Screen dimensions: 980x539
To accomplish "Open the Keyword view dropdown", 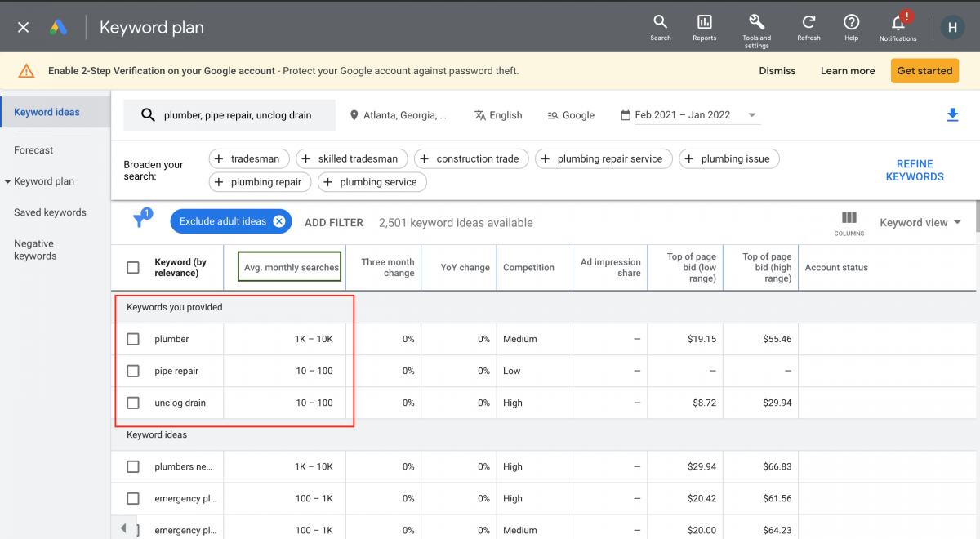I will click(920, 222).
